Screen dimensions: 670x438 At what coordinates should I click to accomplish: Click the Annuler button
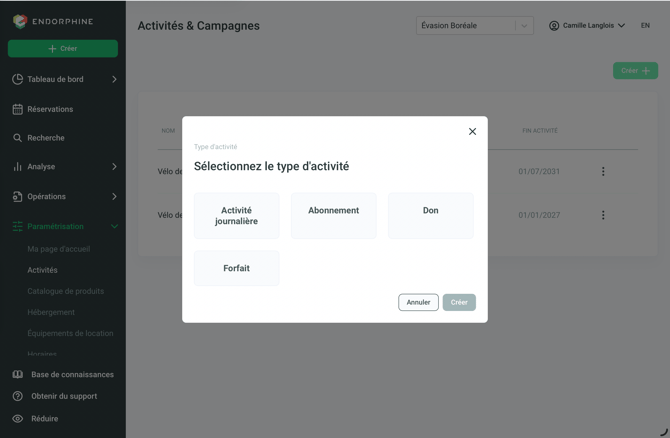click(418, 302)
